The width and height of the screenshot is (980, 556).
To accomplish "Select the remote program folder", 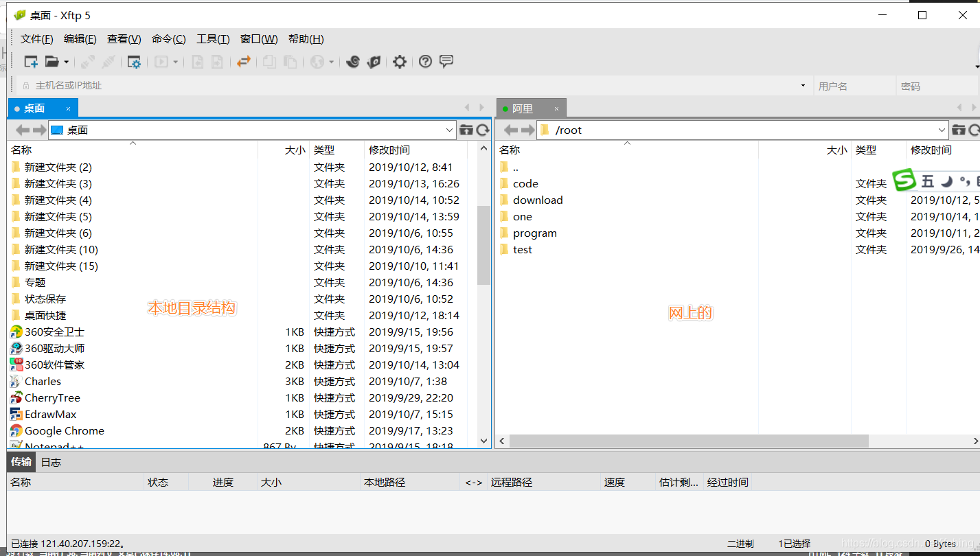I will point(535,233).
